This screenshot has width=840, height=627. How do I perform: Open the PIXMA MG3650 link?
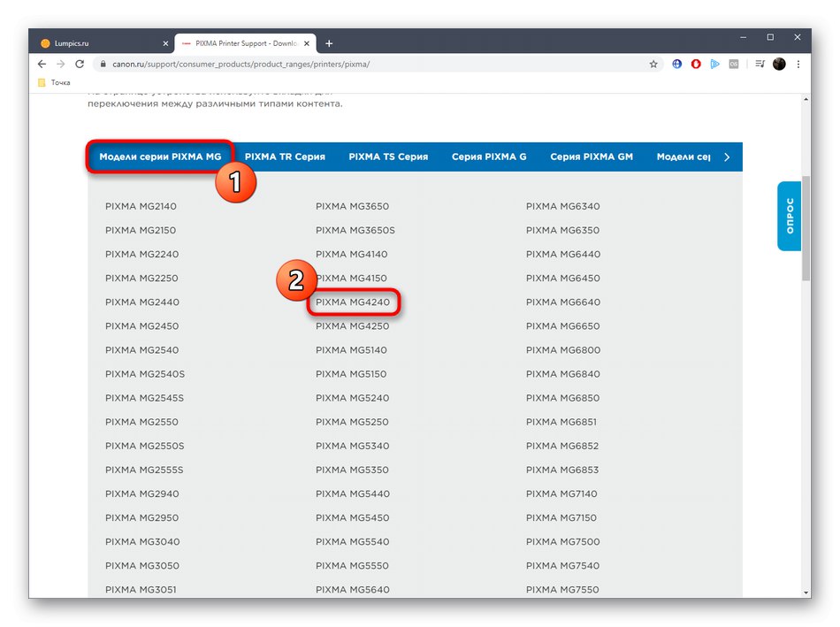tap(352, 206)
